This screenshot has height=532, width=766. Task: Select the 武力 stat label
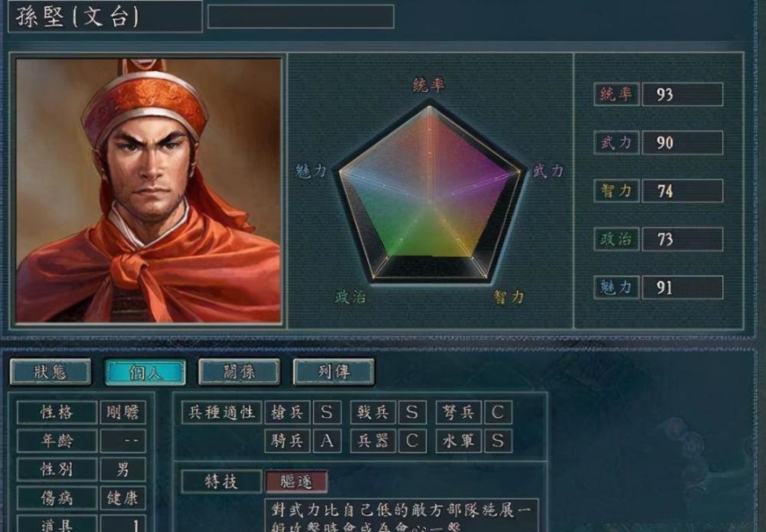616,142
